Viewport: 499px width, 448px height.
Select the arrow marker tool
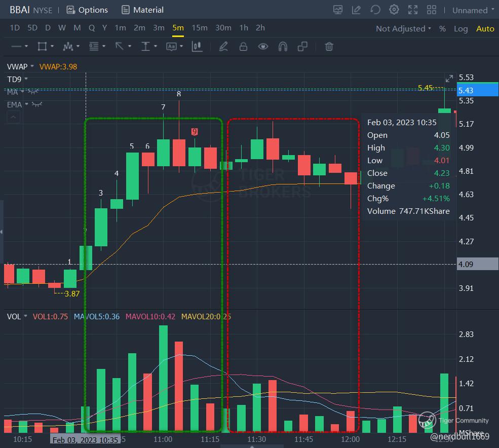pos(120,47)
